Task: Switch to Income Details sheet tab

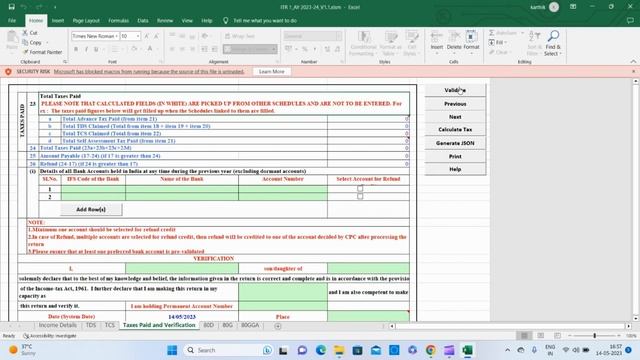Action: point(58,325)
